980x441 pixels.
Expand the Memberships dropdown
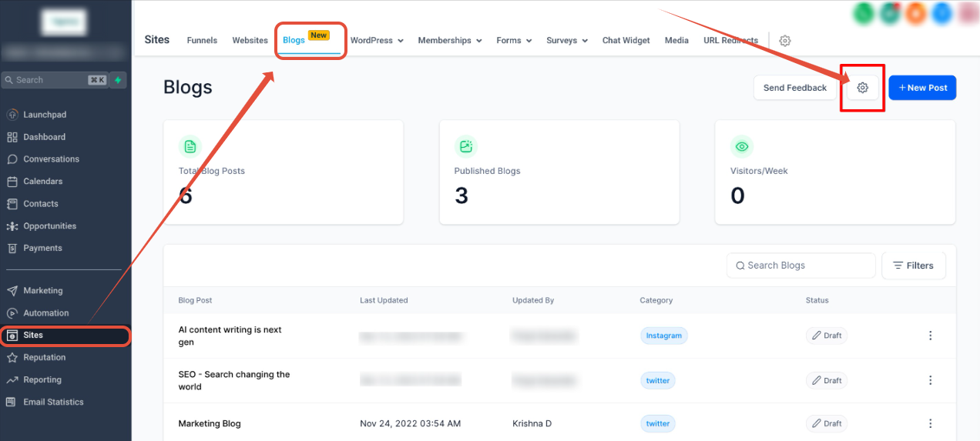coord(450,41)
